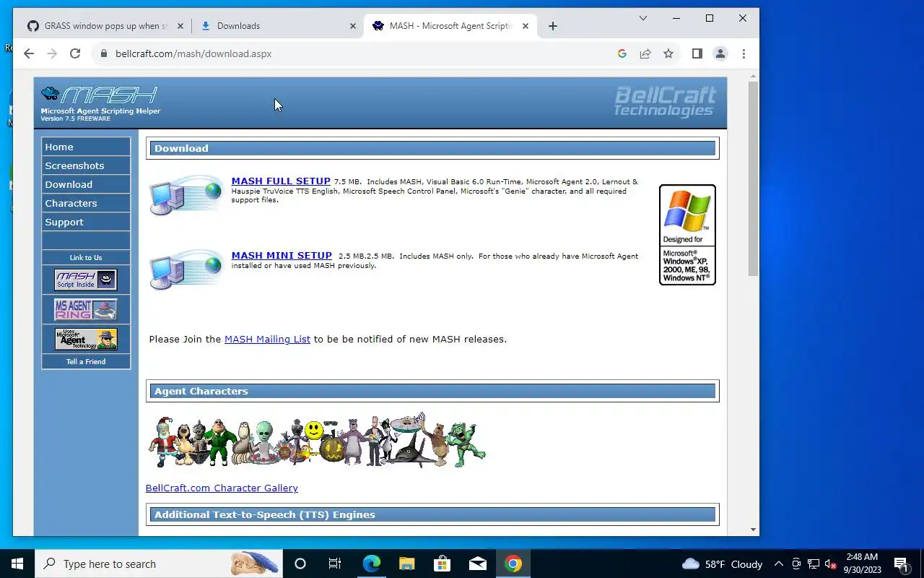Viewport: 924px width, 578px height.
Task: Click the MS Agent Ring badge
Action: [x=86, y=310]
